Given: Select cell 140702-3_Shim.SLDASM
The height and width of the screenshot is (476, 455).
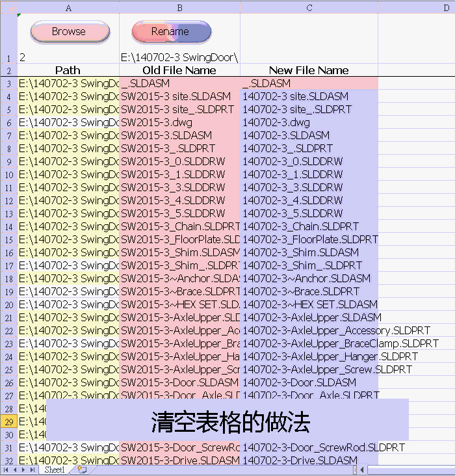Looking at the screenshot, I should 309,252.
